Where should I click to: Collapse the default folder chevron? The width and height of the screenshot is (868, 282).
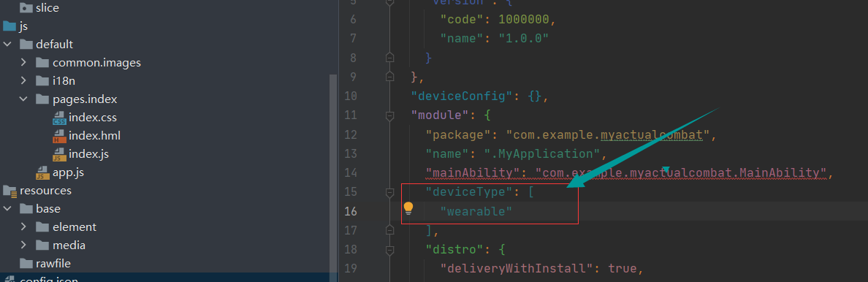(x=7, y=45)
